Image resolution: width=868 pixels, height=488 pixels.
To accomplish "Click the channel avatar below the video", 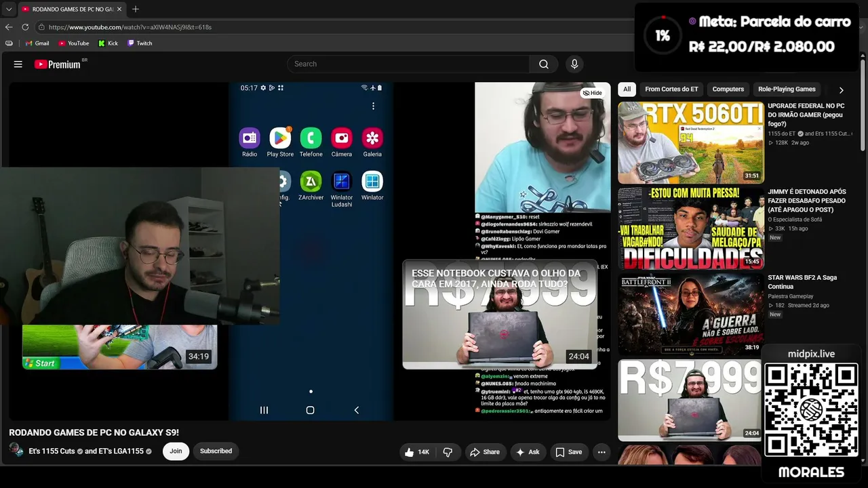I will pos(16,451).
